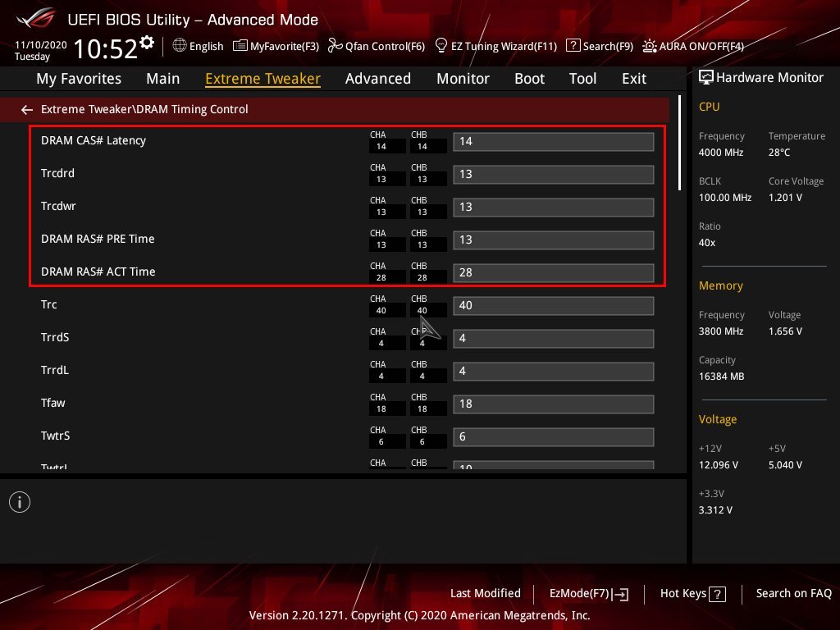Click the globe language icon

coord(180,46)
